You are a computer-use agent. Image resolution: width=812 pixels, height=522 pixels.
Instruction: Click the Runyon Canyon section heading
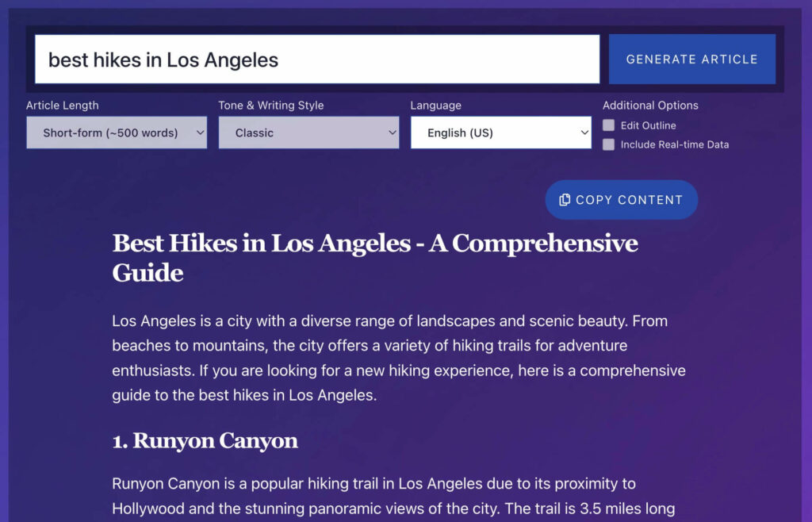tap(205, 441)
